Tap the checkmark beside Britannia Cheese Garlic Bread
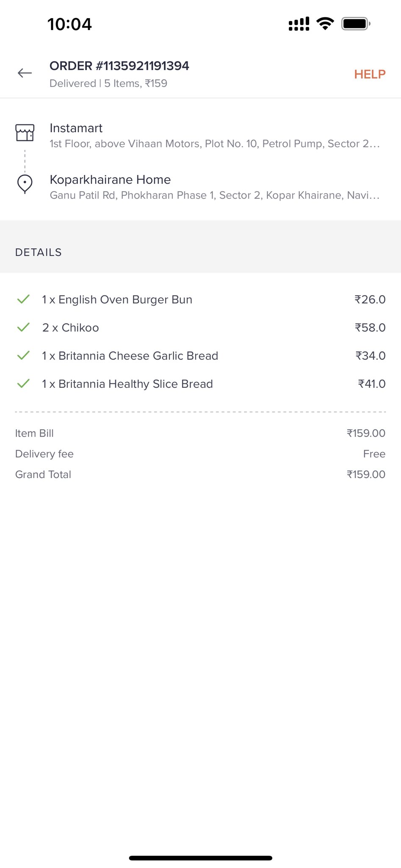Image resolution: width=401 pixels, height=868 pixels. (23, 355)
